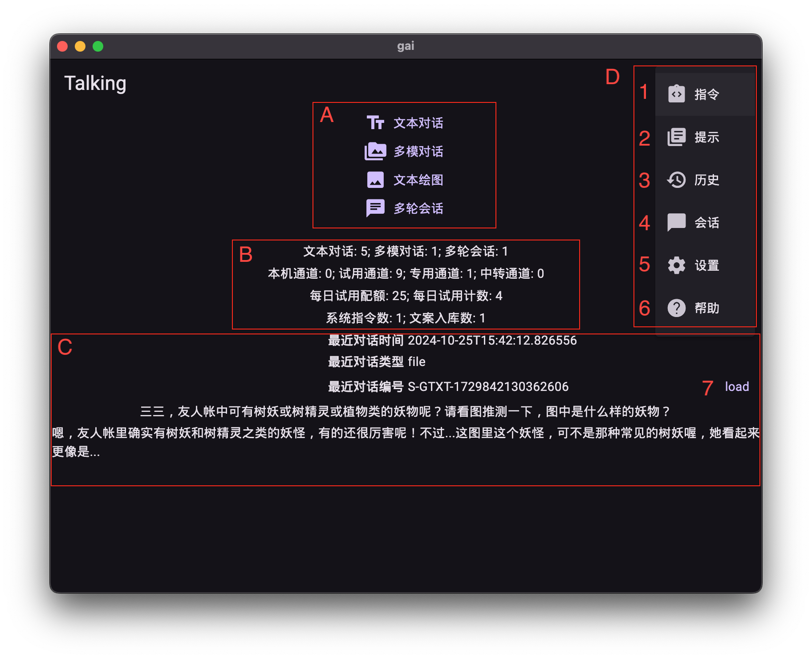The height and width of the screenshot is (659, 812).
Task: Click the library icon next to 提示
Action: click(x=676, y=137)
